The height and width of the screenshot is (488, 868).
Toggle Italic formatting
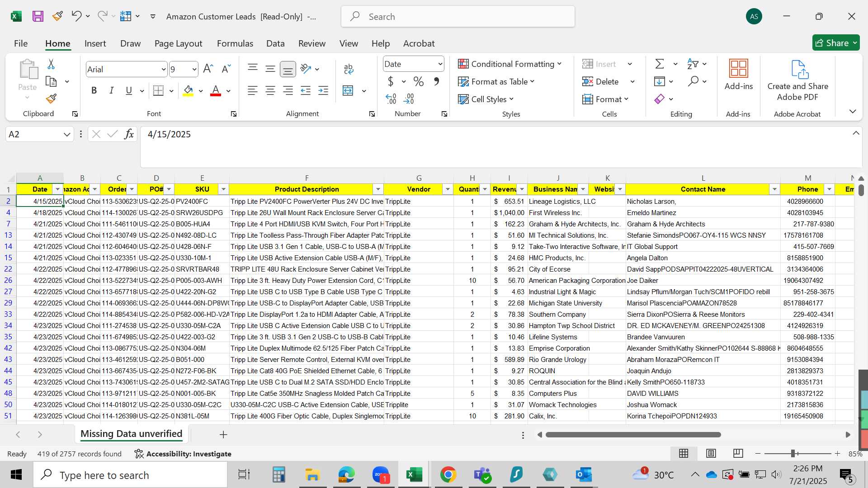click(111, 91)
